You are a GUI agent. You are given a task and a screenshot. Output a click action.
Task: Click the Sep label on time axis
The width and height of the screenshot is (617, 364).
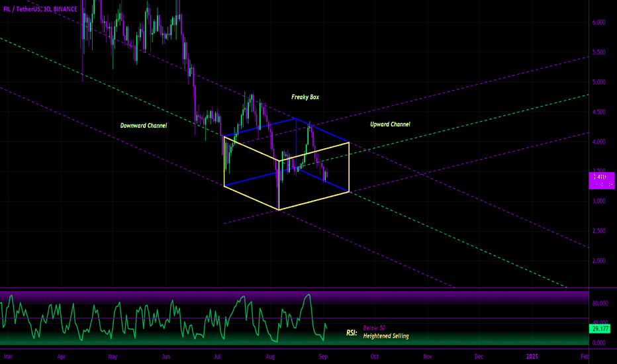(x=322, y=357)
